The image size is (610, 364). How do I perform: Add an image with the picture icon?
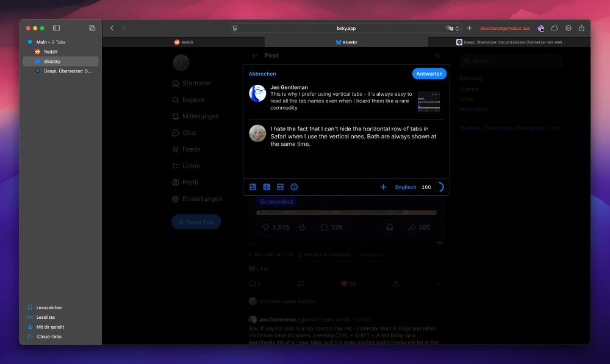(253, 187)
